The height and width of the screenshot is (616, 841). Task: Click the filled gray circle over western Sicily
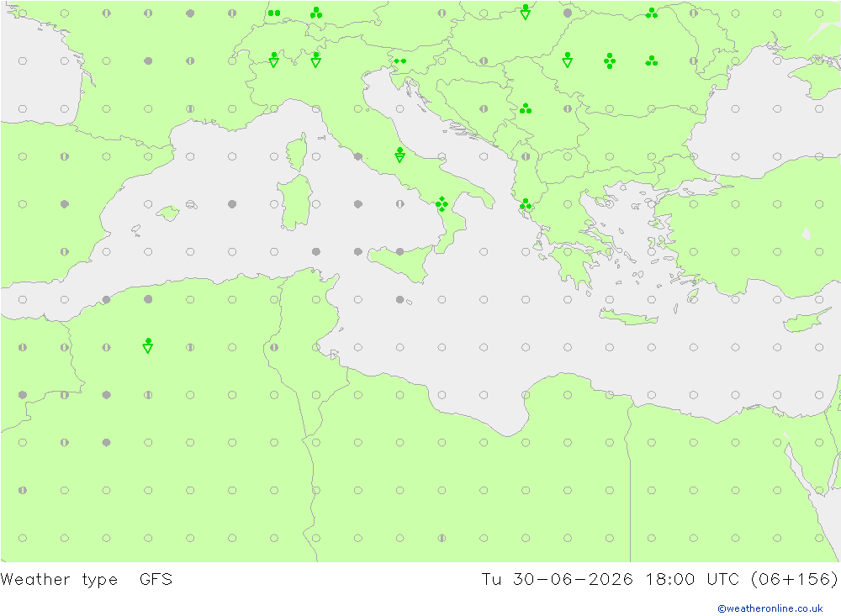pos(399,251)
